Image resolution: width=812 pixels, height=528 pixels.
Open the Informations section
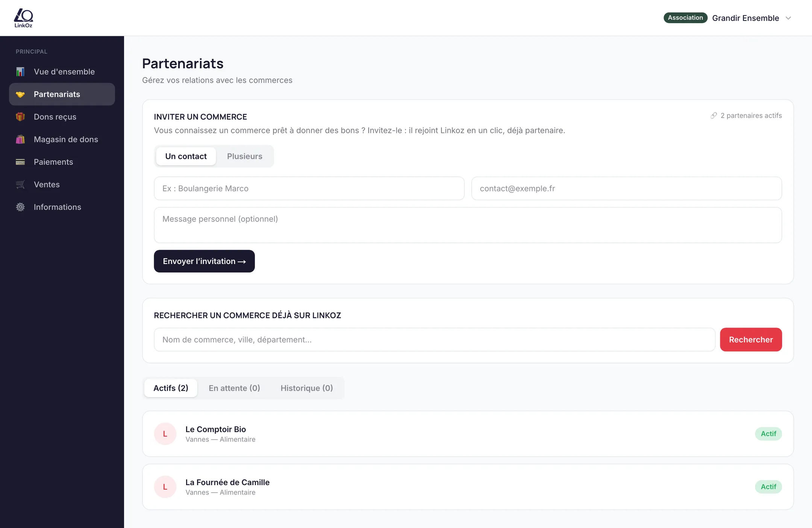62,207
